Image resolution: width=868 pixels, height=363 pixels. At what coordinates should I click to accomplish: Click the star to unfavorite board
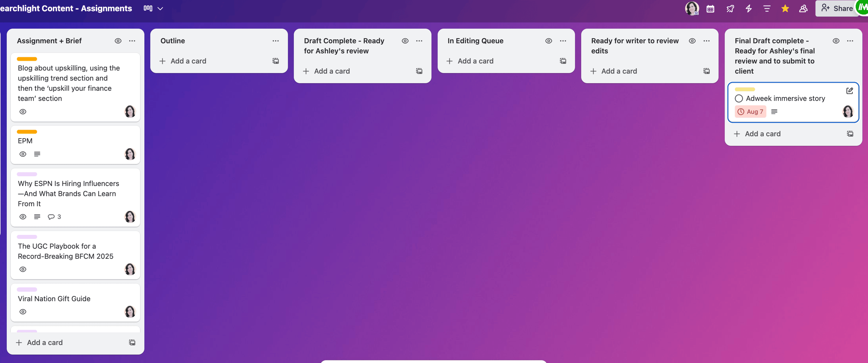785,9
